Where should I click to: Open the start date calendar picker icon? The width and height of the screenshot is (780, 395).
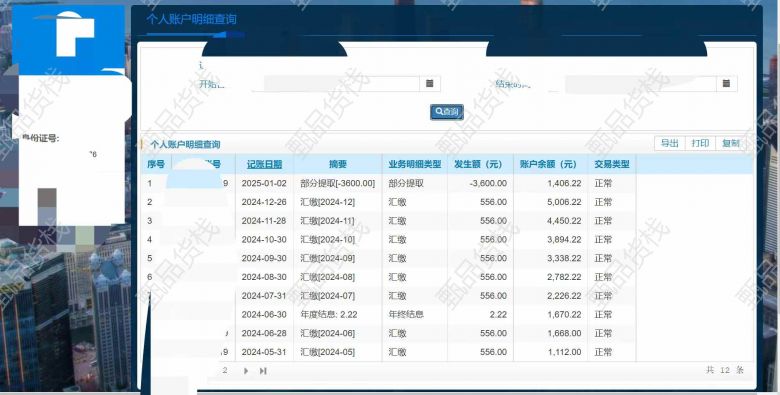430,84
